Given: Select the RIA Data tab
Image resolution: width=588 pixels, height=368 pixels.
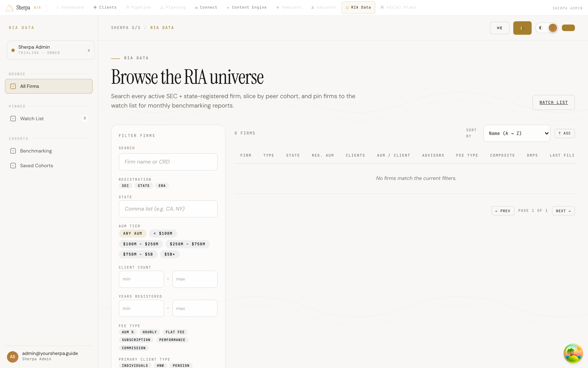Looking at the screenshot, I should pyautogui.click(x=358, y=7).
